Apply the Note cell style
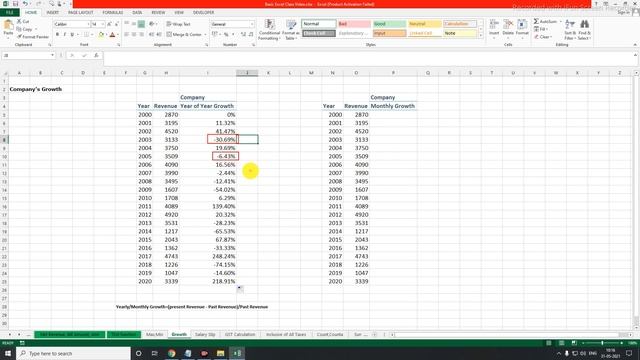Image resolution: width=640 pixels, height=360 pixels. click(x=460, y=33)
